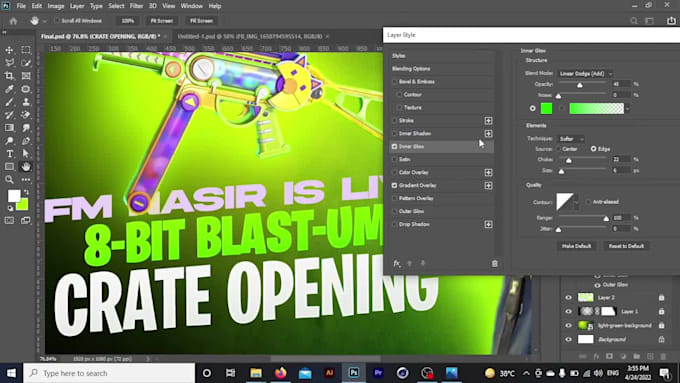Image resolution: width=680 pixels, height=383 pixels.
Task: Click the Opacity slider handle
Action: pos(580,85)
